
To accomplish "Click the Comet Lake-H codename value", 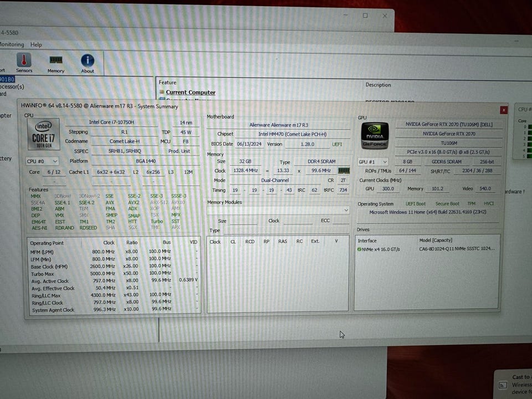I will pyautogui.click(x=125, y=141).
